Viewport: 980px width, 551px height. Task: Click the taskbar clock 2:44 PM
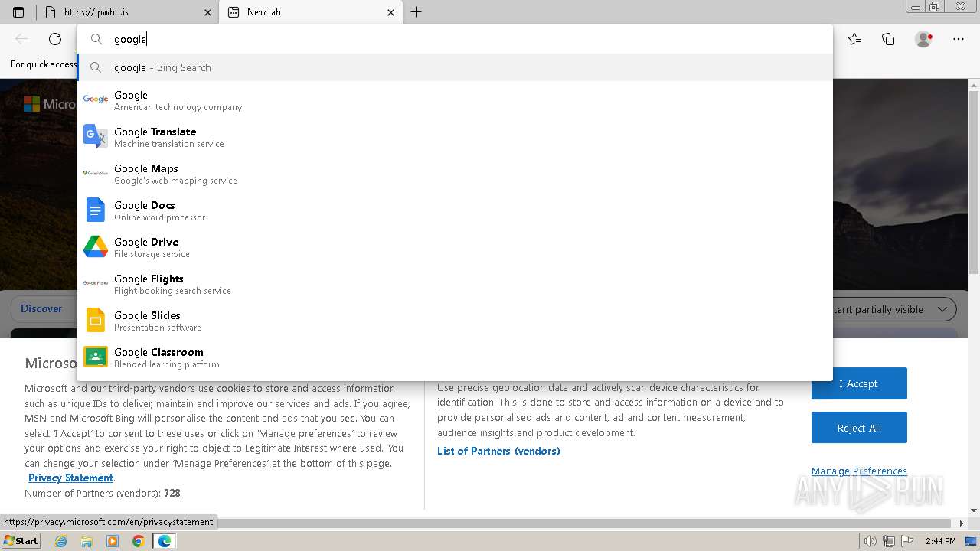(940, 541)
